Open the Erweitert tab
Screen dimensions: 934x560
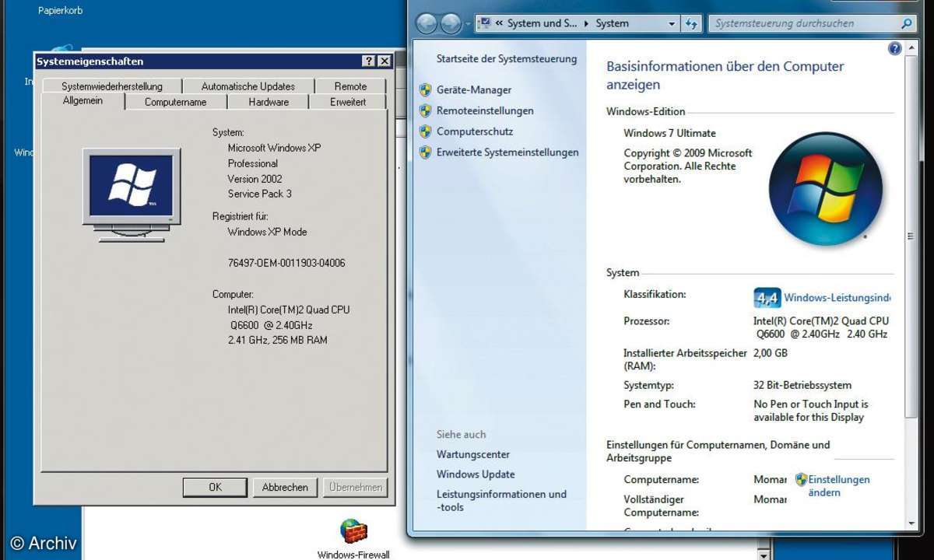[348, 102]
